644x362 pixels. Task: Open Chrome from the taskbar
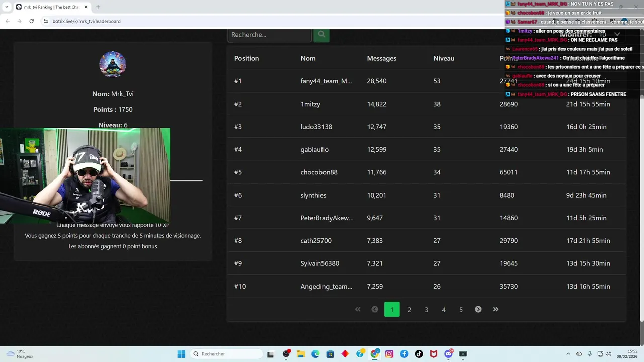(x=374, y=354)
